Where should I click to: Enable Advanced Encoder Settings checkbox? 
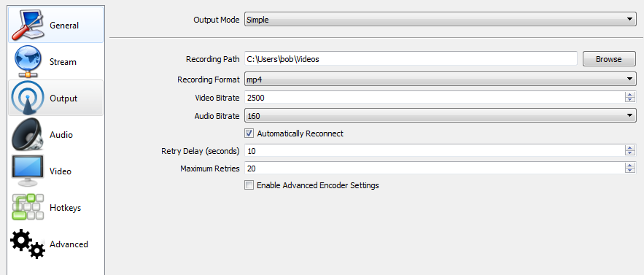click(249, 185)
